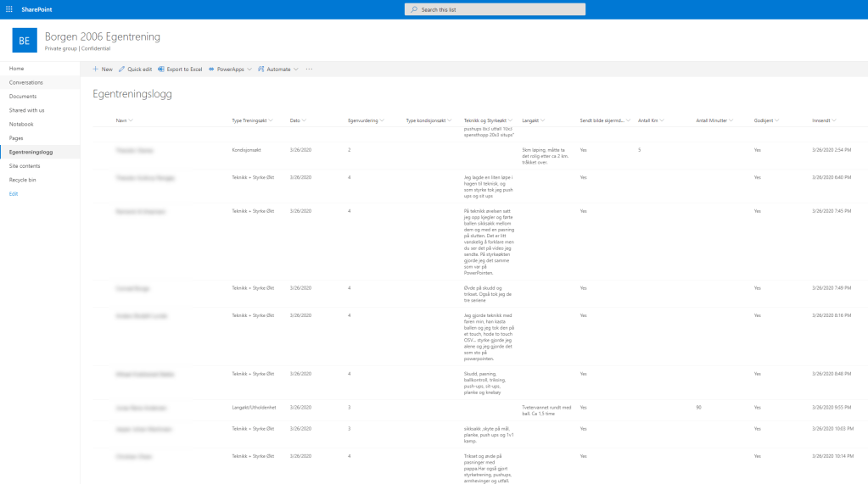Click the BE site logo tile
The height and width of the screenshot is (484, 868).
click(24, 41)
